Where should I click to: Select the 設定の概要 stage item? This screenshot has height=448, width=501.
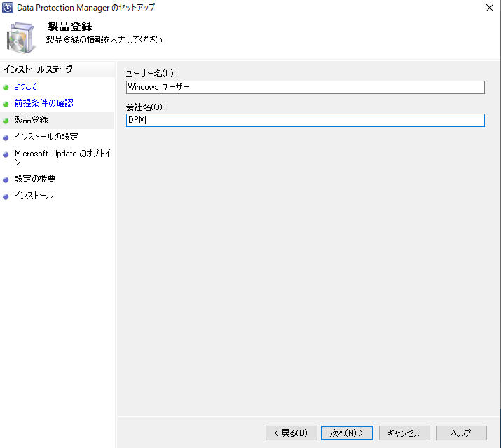tap(35, 179)
